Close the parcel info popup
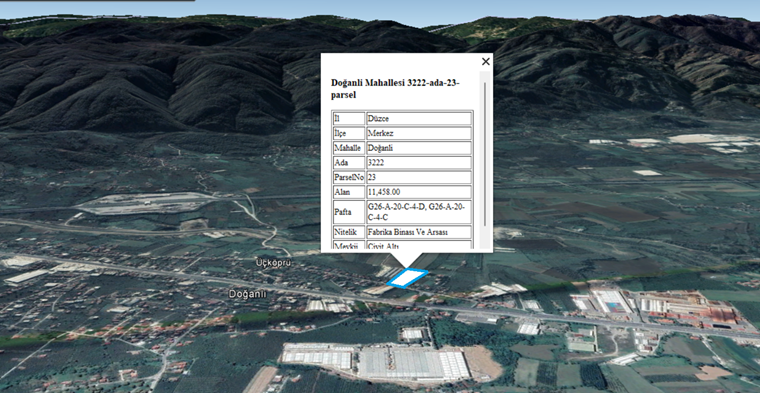This screenshot has width=760, height=393. tap(486, 62)
